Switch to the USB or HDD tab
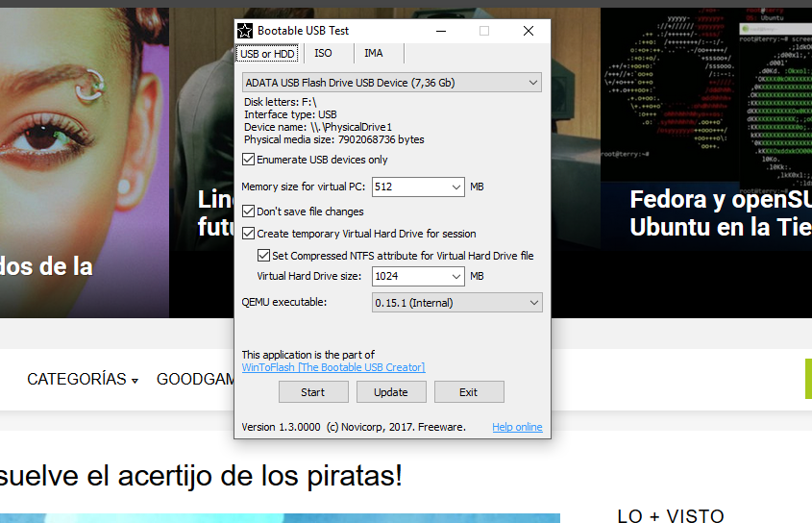The image size is (812, 523). pyautogui.click(x=267, y=54)
